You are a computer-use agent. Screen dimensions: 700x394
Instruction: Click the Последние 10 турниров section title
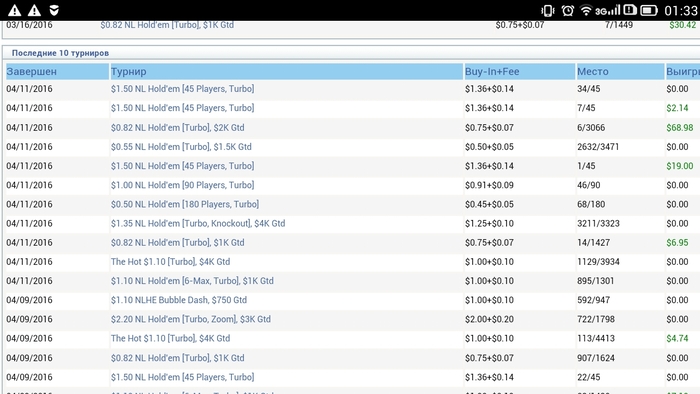click(x=60, y=53)
